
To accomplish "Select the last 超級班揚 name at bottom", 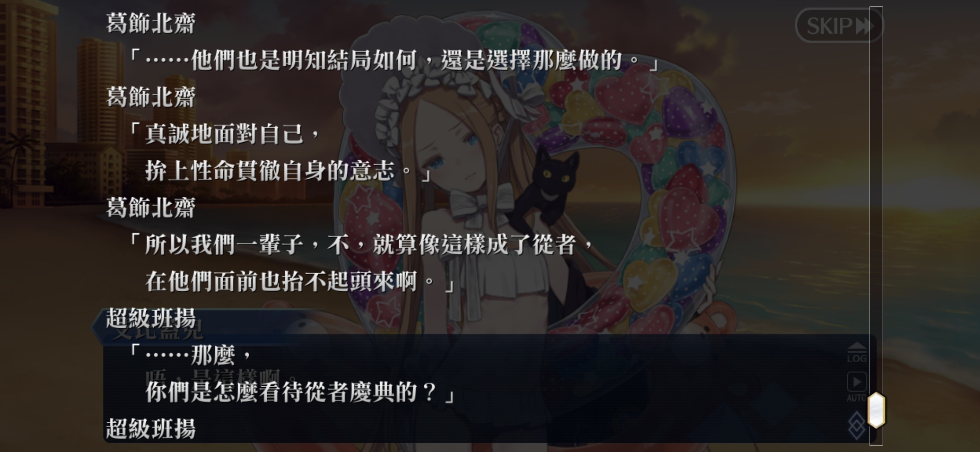I will (x=150, y=429).
